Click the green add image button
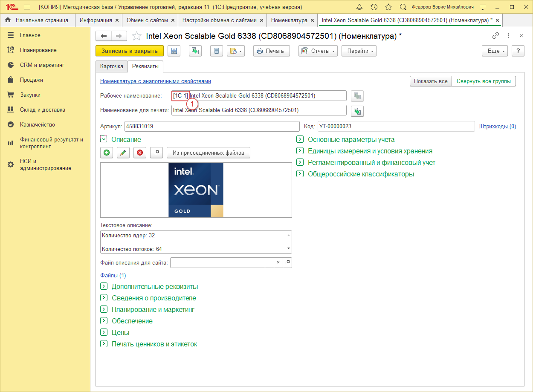 point(106,153)
